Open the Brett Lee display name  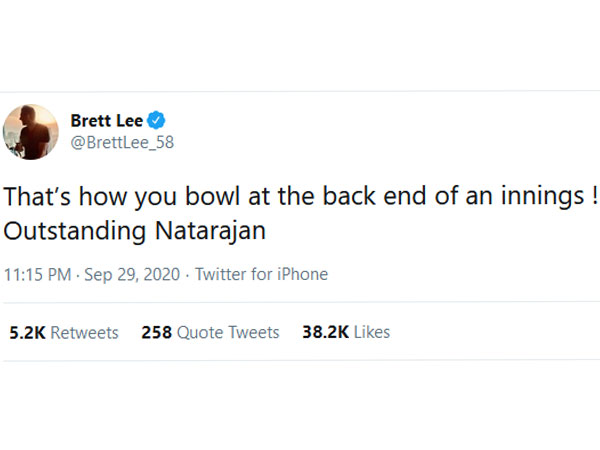pos(107,121)
